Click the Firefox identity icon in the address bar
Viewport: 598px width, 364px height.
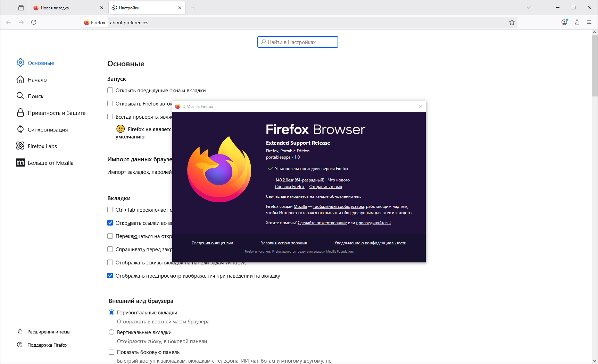point(94,23)
